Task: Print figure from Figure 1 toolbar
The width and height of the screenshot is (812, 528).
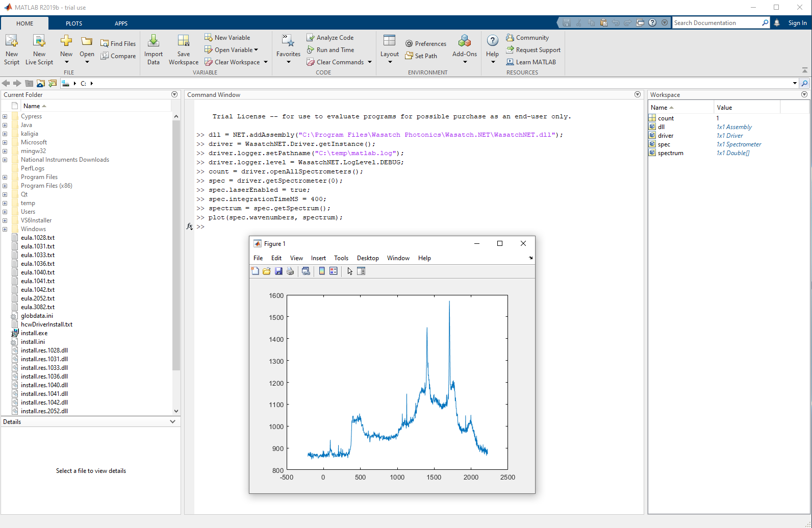Action: point(290,271)
